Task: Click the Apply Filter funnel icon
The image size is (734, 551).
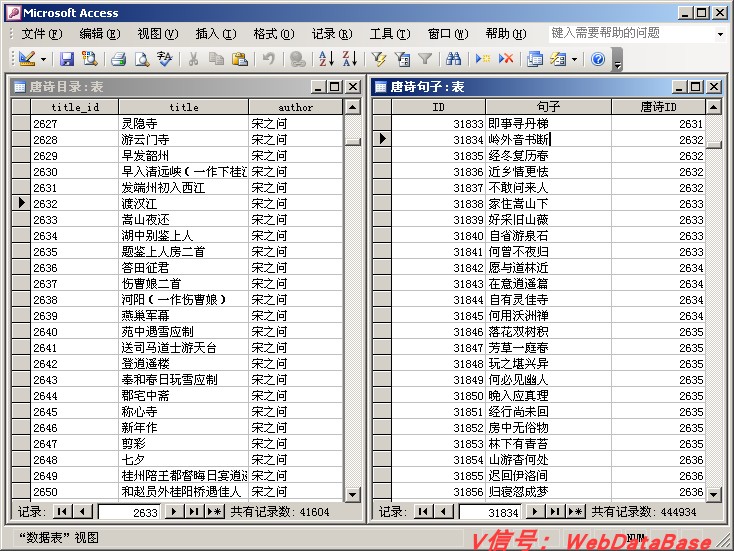Action: click(425, 59)
